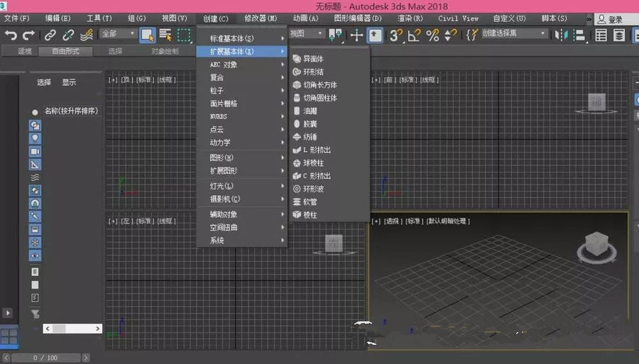Viewport: 639px width, 364px height.
Task: Select the Select Object arrow tool
Action: [147, 35]
